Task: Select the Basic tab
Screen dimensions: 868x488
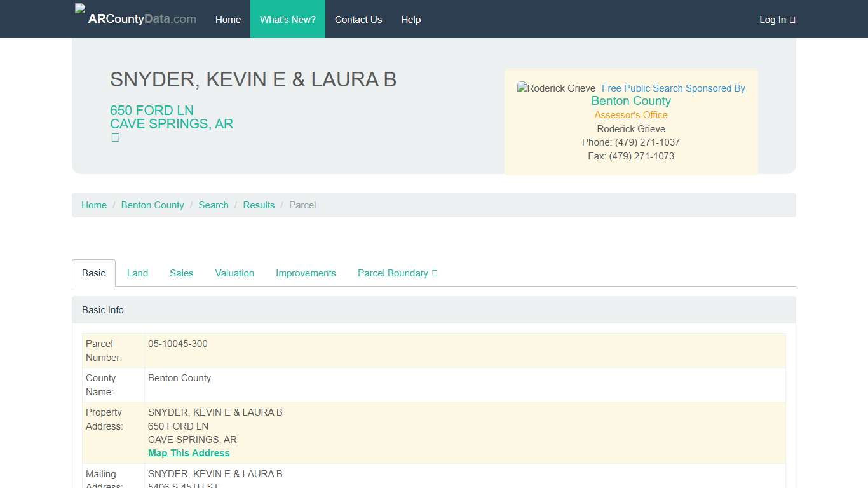Action: 93,273
